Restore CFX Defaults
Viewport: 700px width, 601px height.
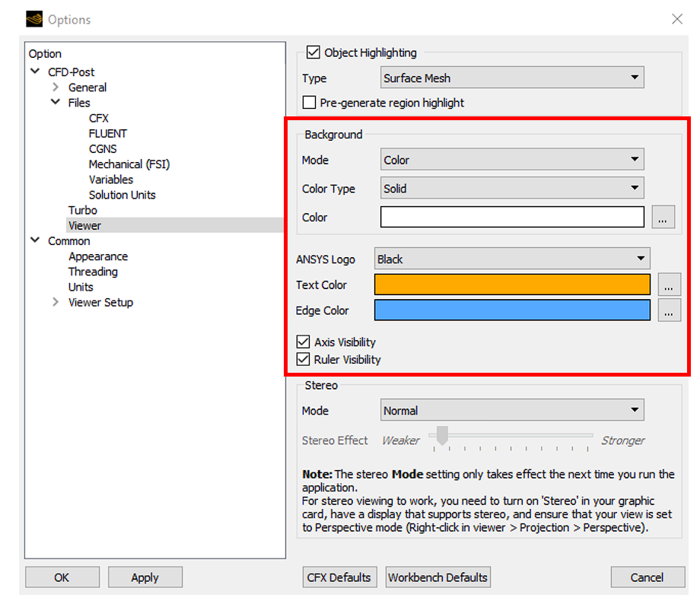tap(339, 577)
